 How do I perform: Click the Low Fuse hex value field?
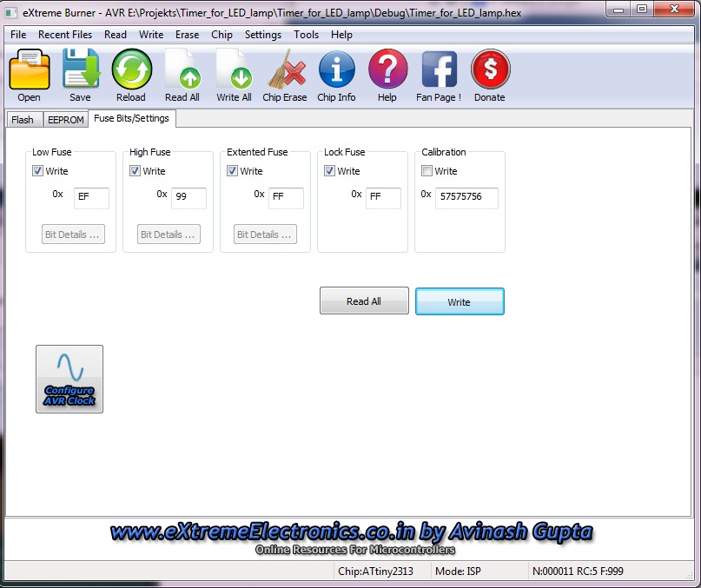[x=91, y=197]
